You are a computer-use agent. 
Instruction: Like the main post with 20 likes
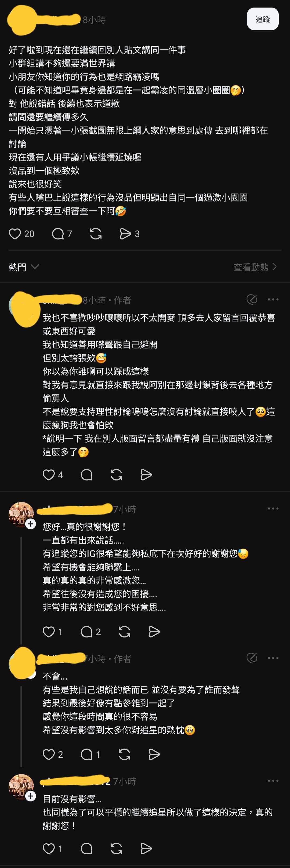[x=15, y=234]
